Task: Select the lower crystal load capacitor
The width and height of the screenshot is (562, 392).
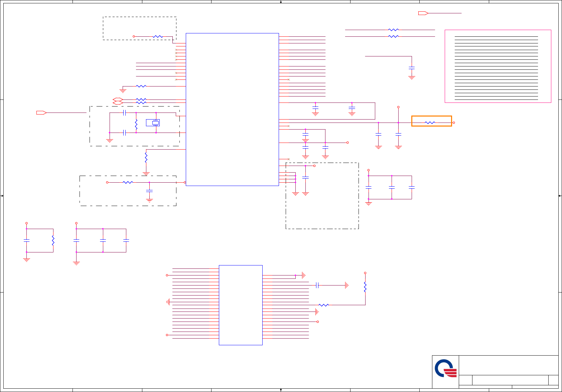Action: click(x=124, y=133)
